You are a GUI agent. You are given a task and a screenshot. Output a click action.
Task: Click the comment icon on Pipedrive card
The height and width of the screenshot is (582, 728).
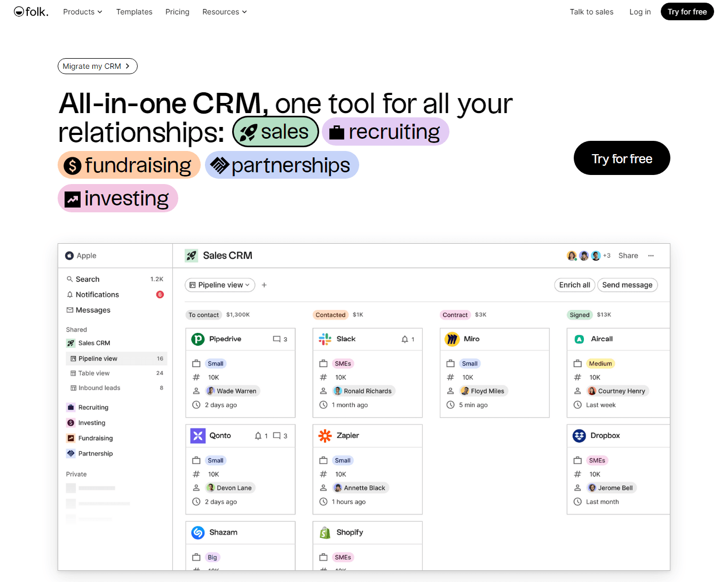[276, 339]
